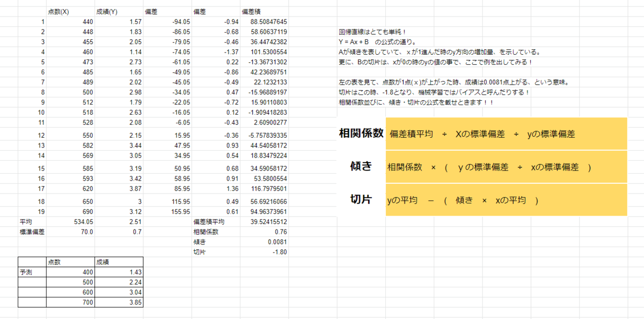Screen dimensions: 644x319
Task: Select the cell containing 455
Action: point(70,42)
